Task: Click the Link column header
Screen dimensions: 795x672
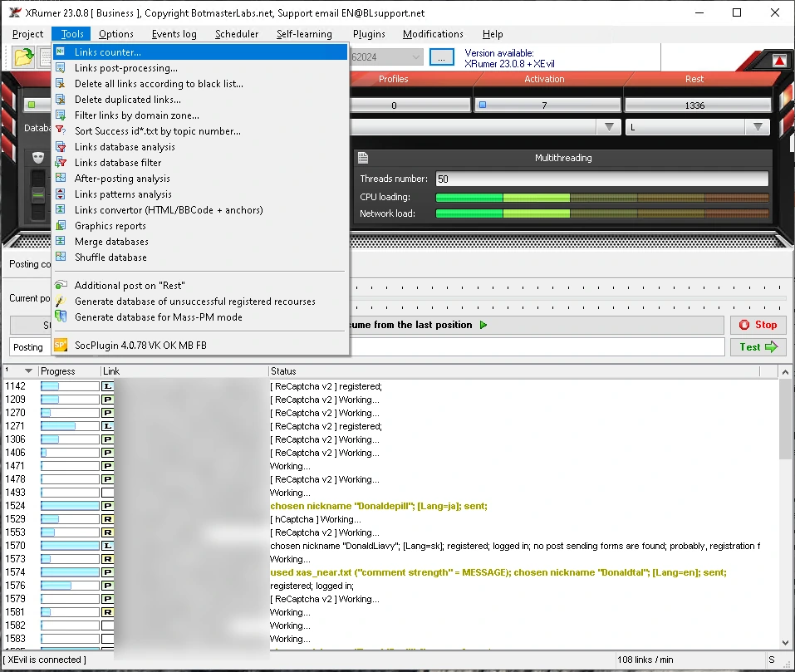Action: click(184, 371)
